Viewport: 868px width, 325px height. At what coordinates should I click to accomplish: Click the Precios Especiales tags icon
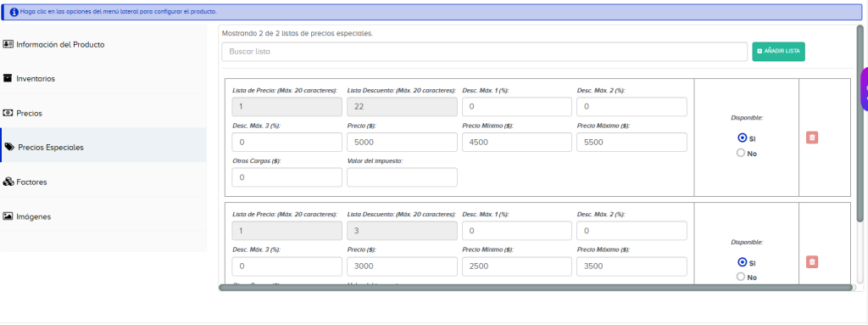click(x=9, y=148)
